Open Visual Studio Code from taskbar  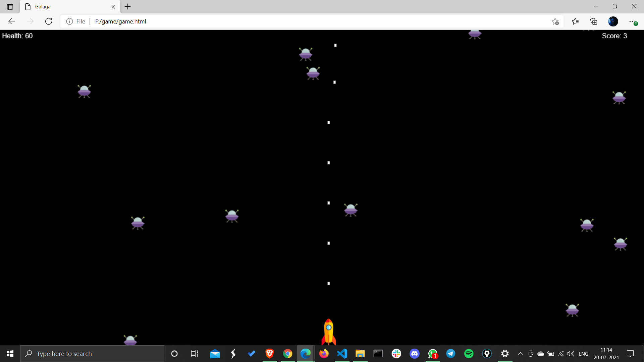tap(342, 354)
